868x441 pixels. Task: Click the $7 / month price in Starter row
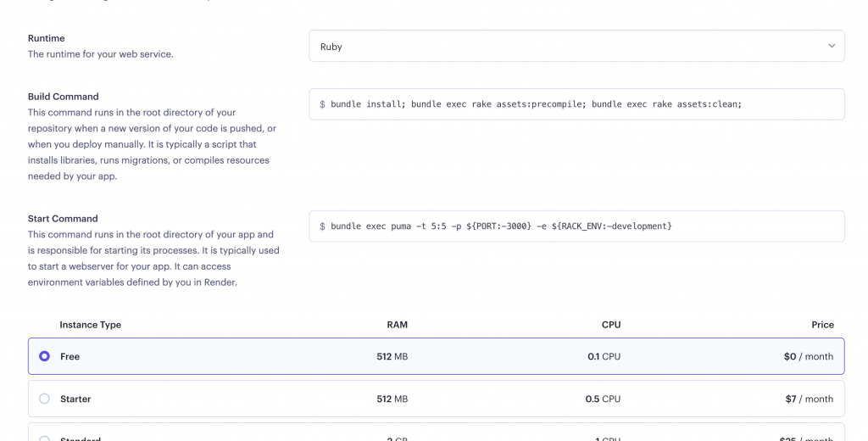coord(809,399)
